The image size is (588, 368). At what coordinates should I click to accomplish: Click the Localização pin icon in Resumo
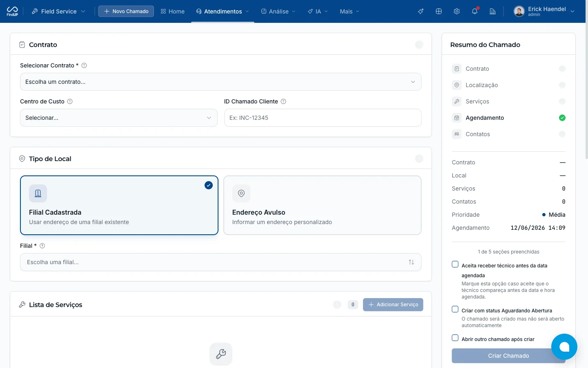point(457,85)
